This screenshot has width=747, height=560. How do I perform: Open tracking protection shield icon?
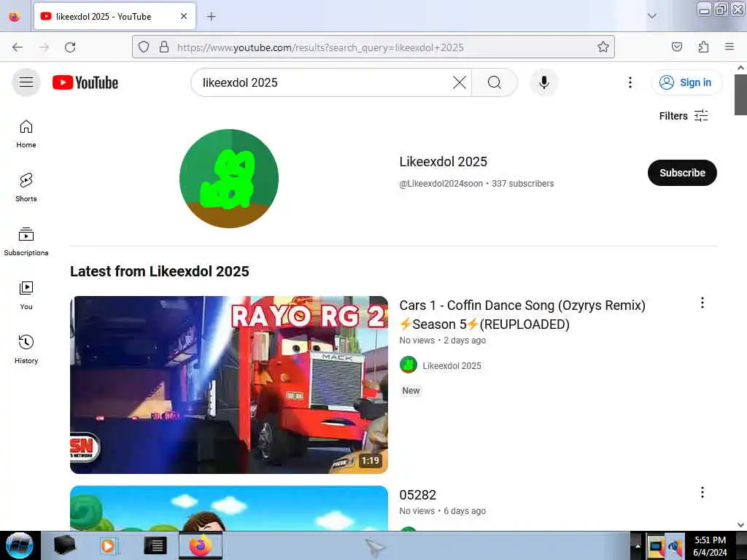(x=144, y=47)
